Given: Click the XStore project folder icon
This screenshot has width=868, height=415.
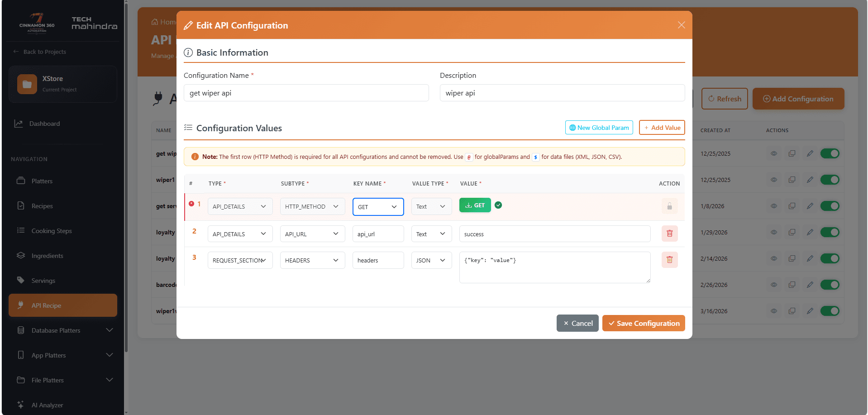Looking at the screenshot, I should click(27, 84).
